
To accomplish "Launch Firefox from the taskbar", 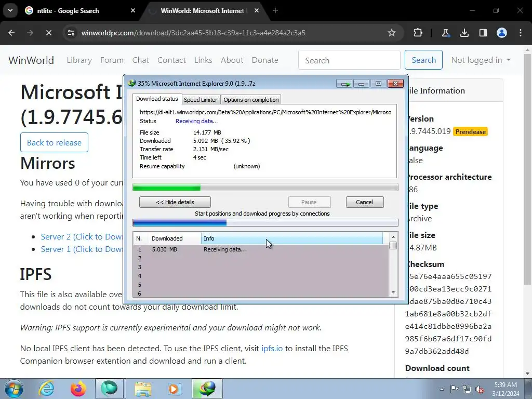I will [78, 389].
